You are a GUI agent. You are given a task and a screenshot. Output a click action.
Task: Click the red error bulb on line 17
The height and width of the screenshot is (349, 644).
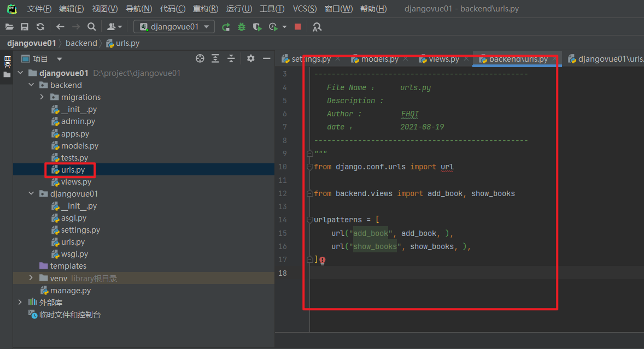323,260
